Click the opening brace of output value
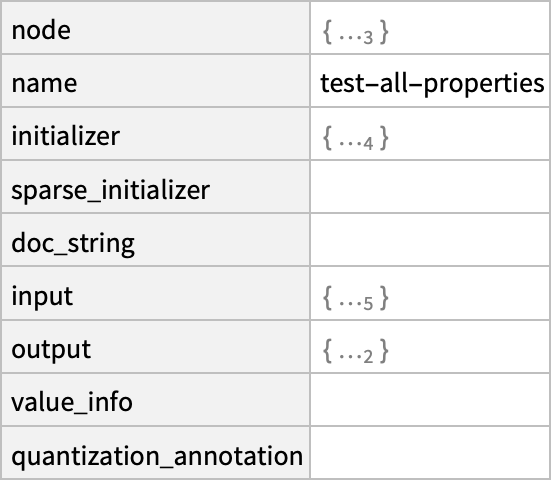553x483 pixels. click(x=328, y=351)
